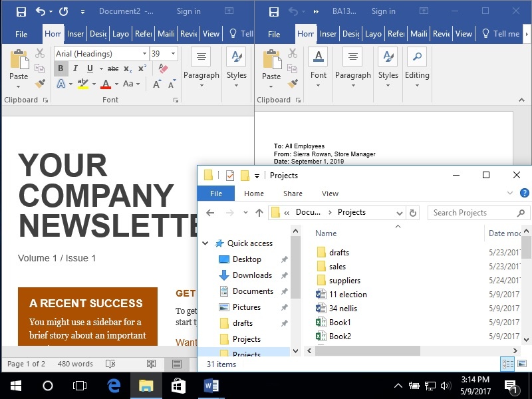Switch File Explorer to large icons view

coord(523,364)
